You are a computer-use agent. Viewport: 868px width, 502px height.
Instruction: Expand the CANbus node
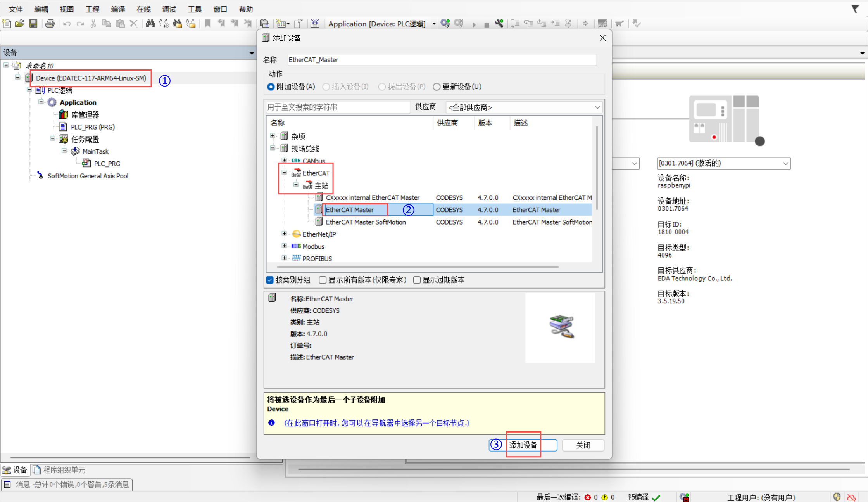click(284, 160)
